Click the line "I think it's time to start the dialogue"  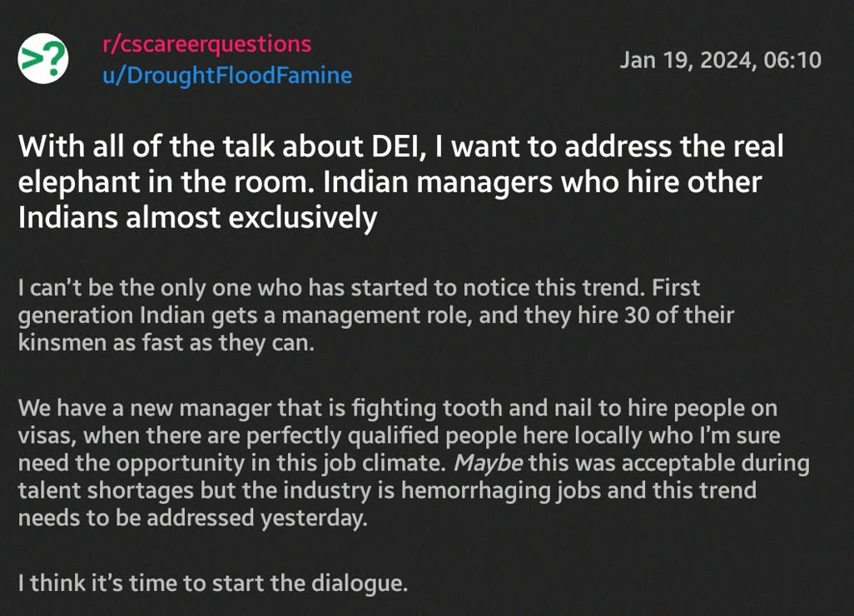[x=213, y=584]
